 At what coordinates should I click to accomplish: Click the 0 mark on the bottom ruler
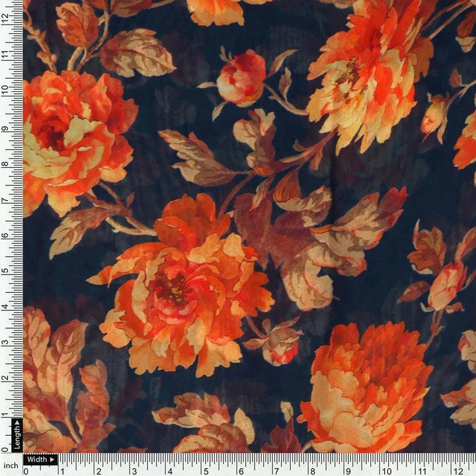(x=26, y=471)
